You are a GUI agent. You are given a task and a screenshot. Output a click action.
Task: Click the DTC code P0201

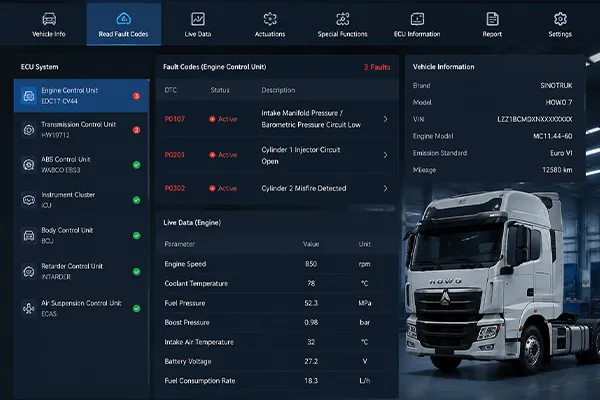(x=174, y=155)
